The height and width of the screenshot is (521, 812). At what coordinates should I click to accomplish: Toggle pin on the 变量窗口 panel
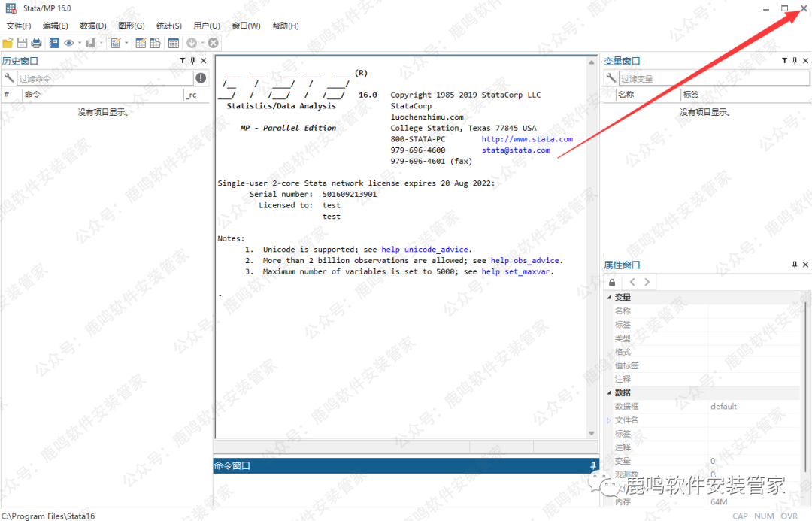(x=795, y=61)
